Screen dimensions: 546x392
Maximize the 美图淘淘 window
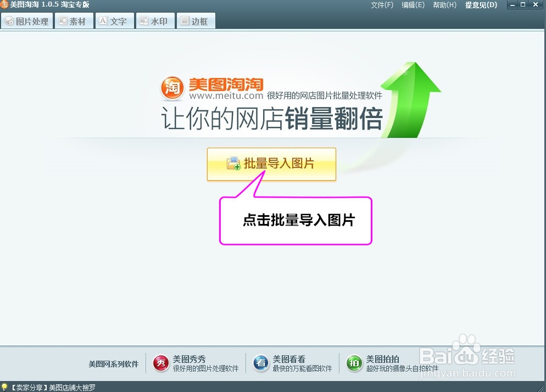coord(523,5)
